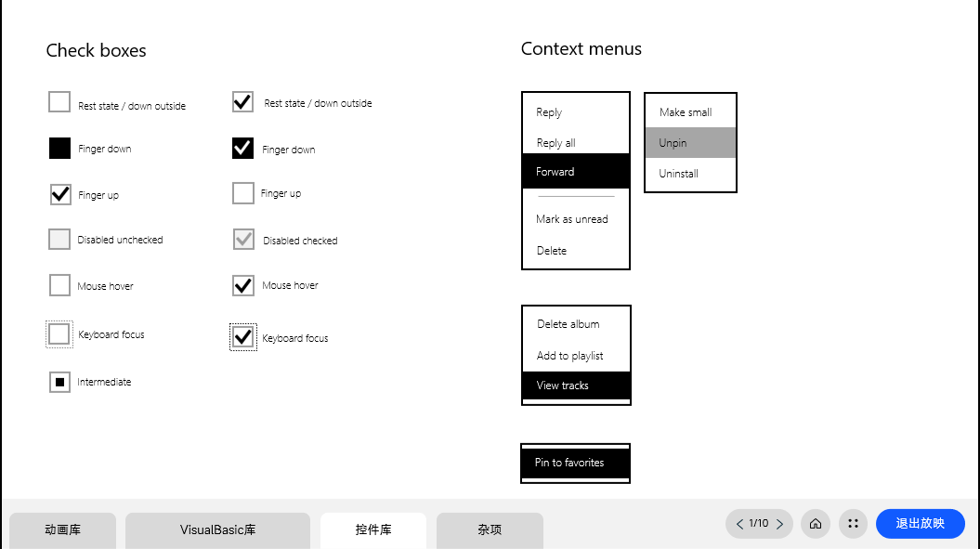Click the Intermediate state checkbox

[x=59, y=382]
